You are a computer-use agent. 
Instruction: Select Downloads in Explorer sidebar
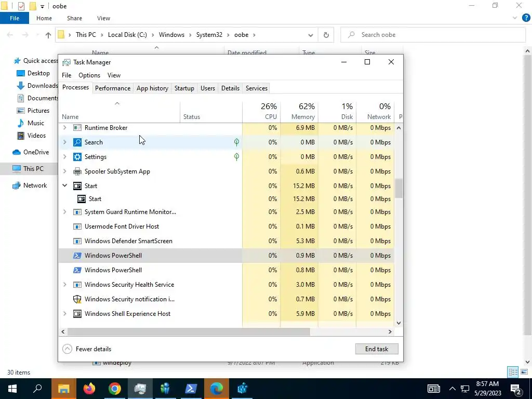pos(37,86)
